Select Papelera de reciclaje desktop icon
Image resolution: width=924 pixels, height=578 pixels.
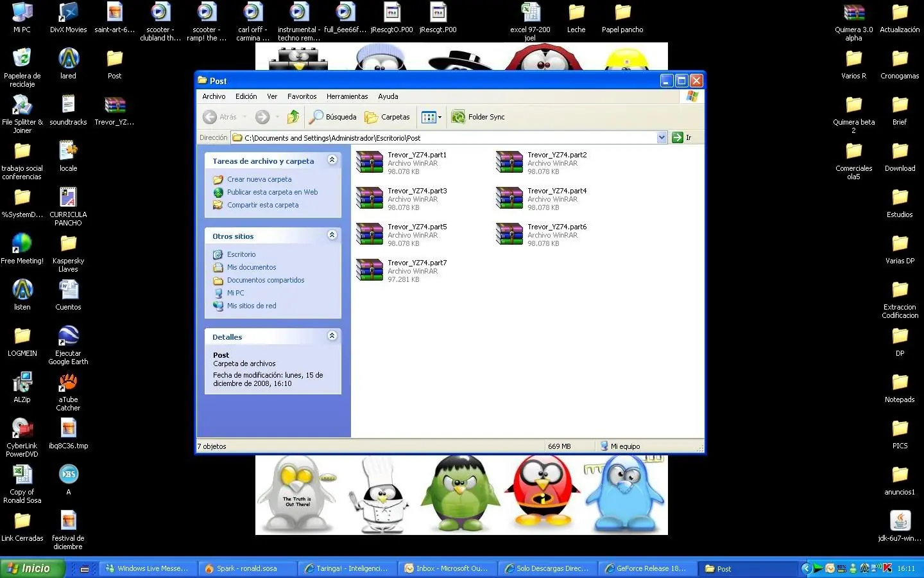click(x=22, y=67)
